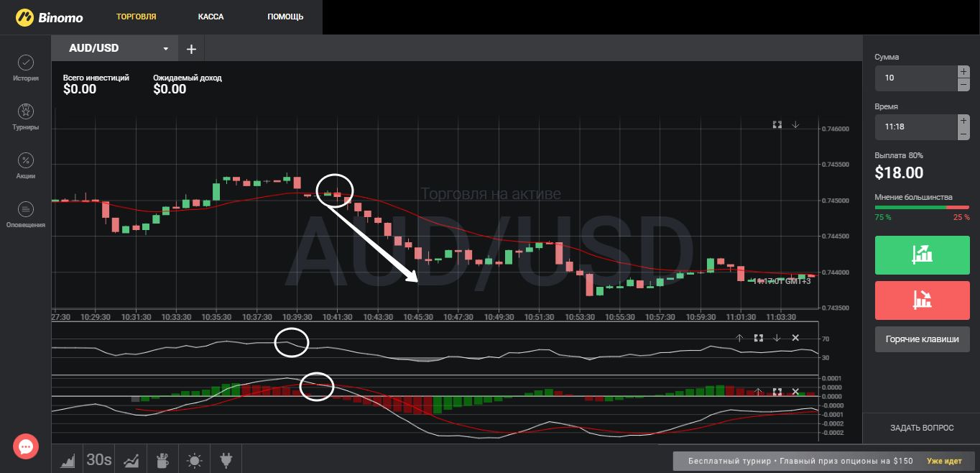Screen dimensions: 980x473
Task: Click the Выплата 80% label
Action: pyautogui.click(x=899, y=155)
